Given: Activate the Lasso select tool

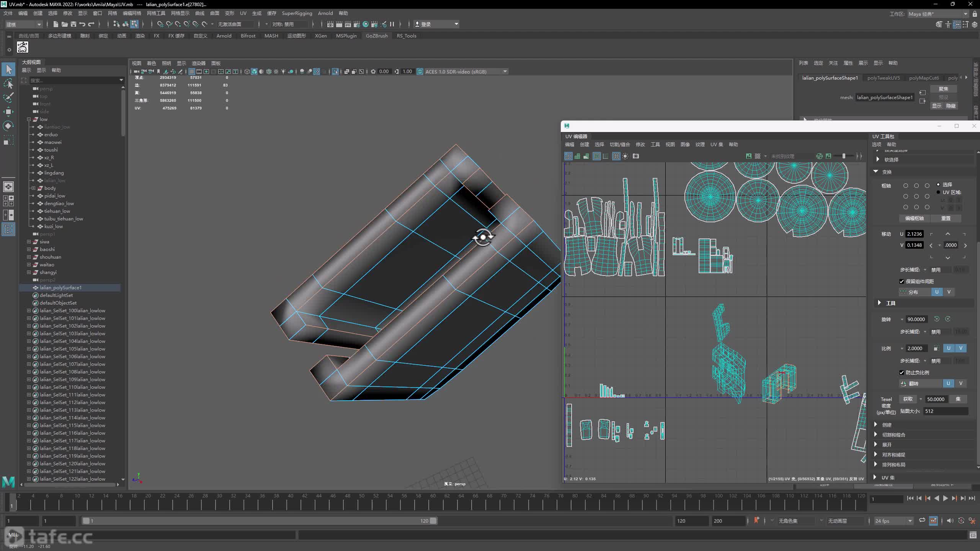Looking at the screenshot, I should [8, 83].
